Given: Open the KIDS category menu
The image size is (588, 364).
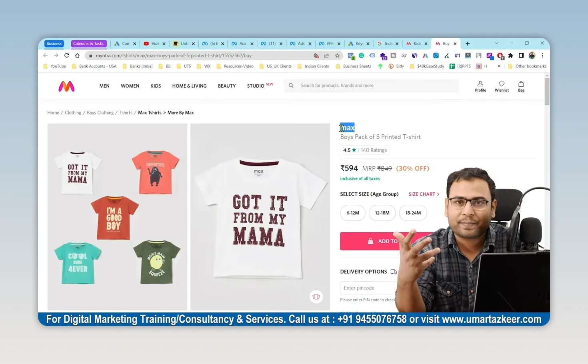Looking at the screenshot, I should click(156, 86).
